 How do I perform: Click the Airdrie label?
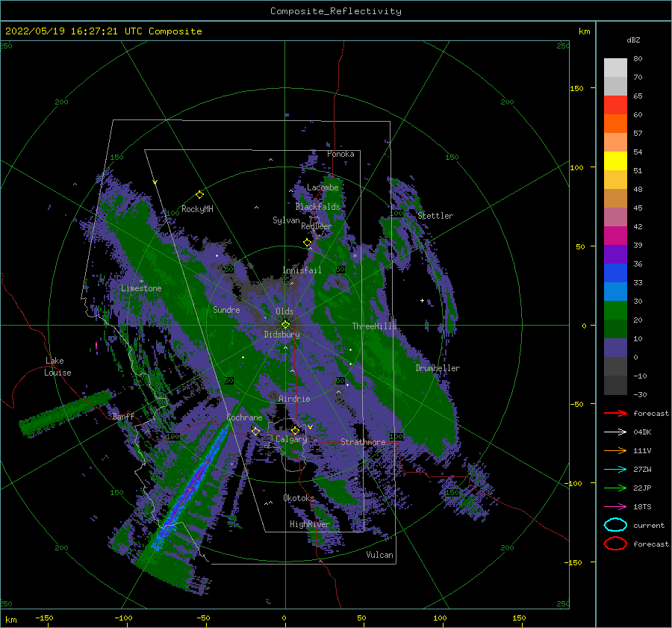point(294,399)
